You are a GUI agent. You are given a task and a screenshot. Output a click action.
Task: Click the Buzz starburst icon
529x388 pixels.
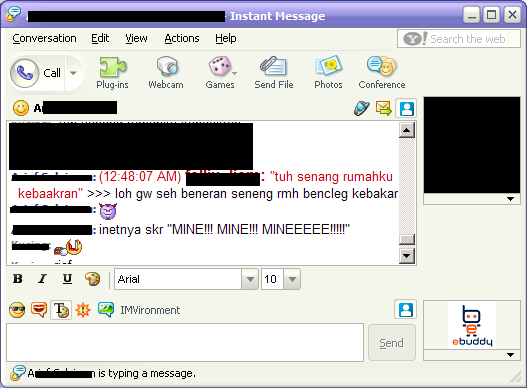click(83, 310)
